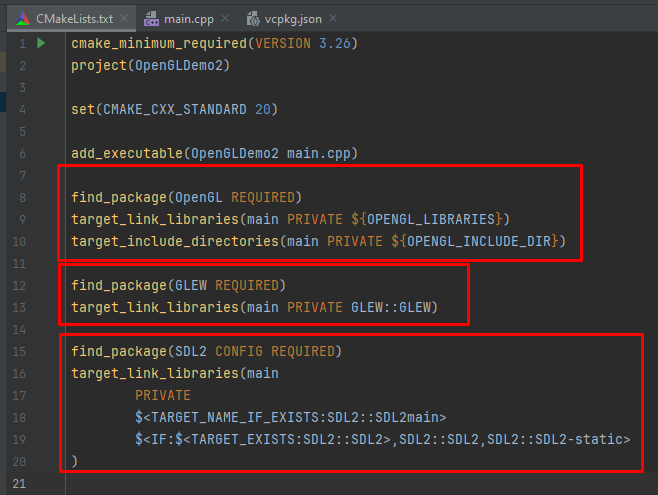Click OPENGL_INCLUDE_DIR variable
The height and width of the screenshot is (495, 658).
(479, 242)
